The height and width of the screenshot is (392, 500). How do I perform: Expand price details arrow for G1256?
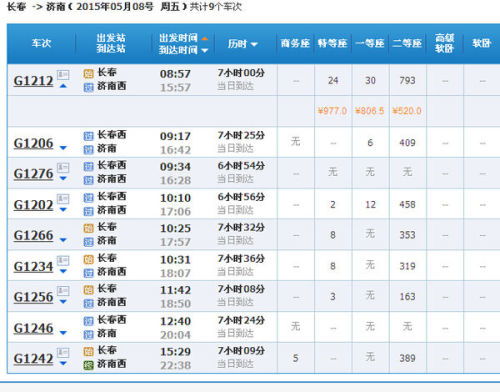tap(63, 302)
